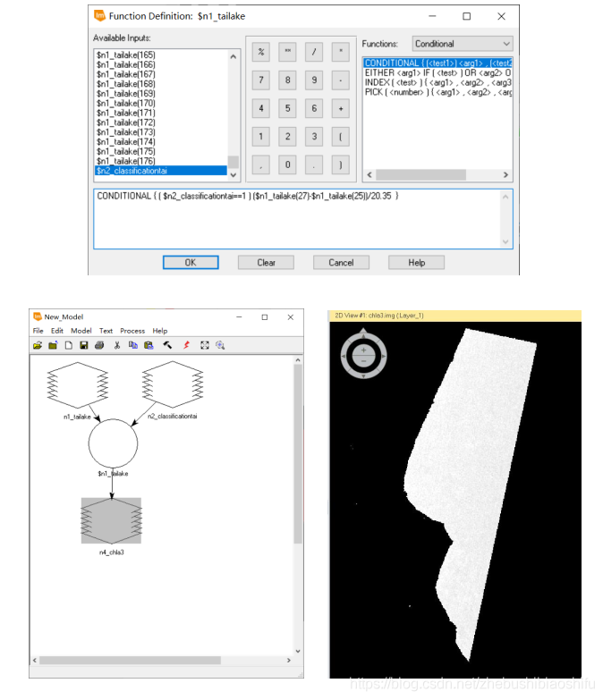Click the scissors Cut icon
The image size is (603, 700).
[117, 345]
